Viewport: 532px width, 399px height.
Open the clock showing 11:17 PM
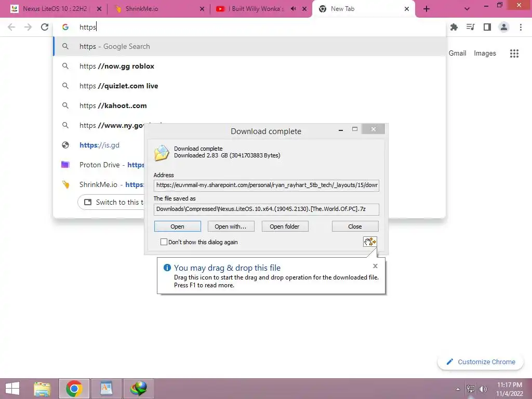(x=509, y=389)
